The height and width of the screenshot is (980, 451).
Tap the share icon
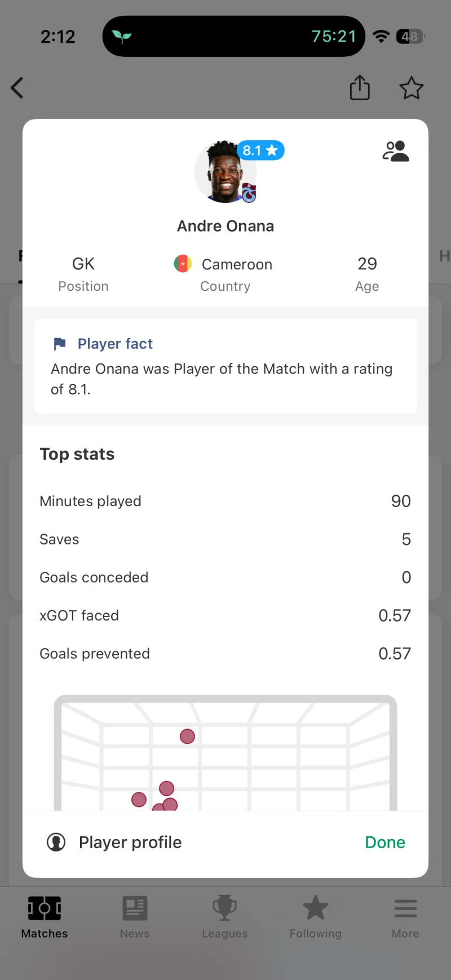pyautogui.click(x=360, y=88)
